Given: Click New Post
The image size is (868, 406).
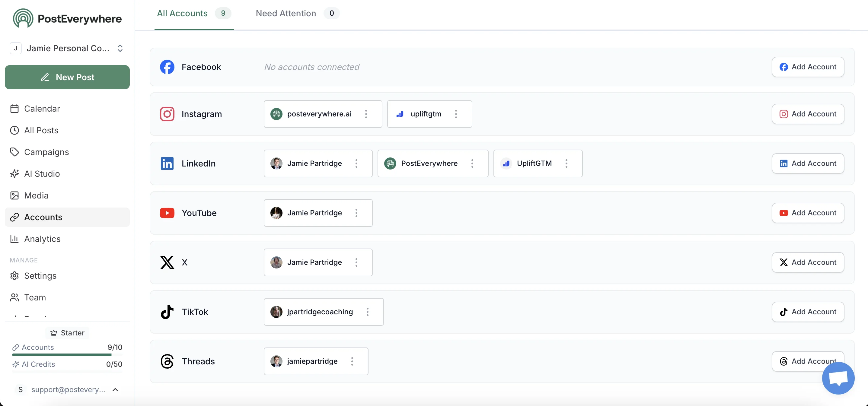Looking at the screenshot, I should [x=67, y=77].
